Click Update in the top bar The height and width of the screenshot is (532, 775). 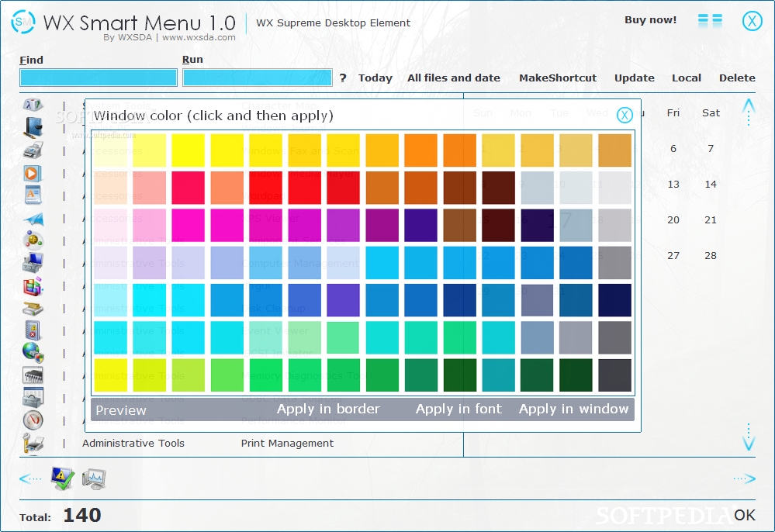(634, 78)
